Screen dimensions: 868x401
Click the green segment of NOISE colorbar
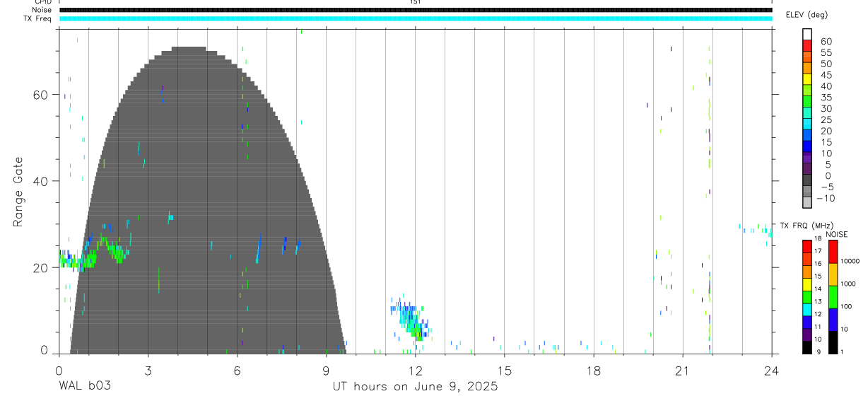[x=833, y=297]
